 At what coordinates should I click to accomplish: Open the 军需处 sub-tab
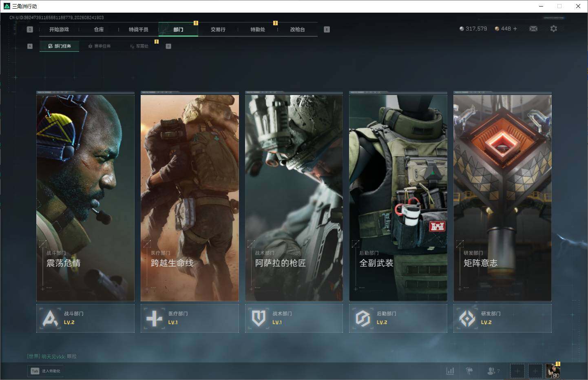(x=139, y=46)
